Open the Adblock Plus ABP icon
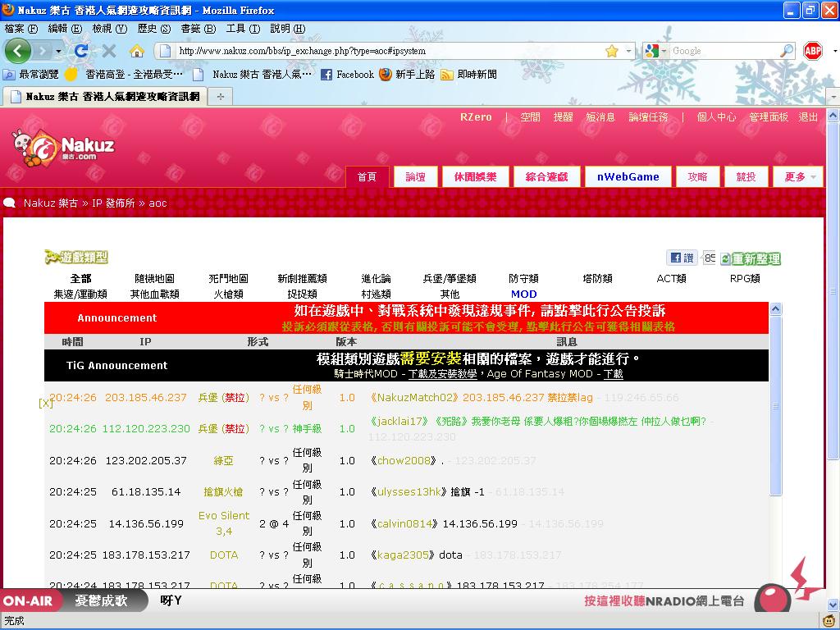The height and width of the screenshot is (630, 840). (813, 51)
